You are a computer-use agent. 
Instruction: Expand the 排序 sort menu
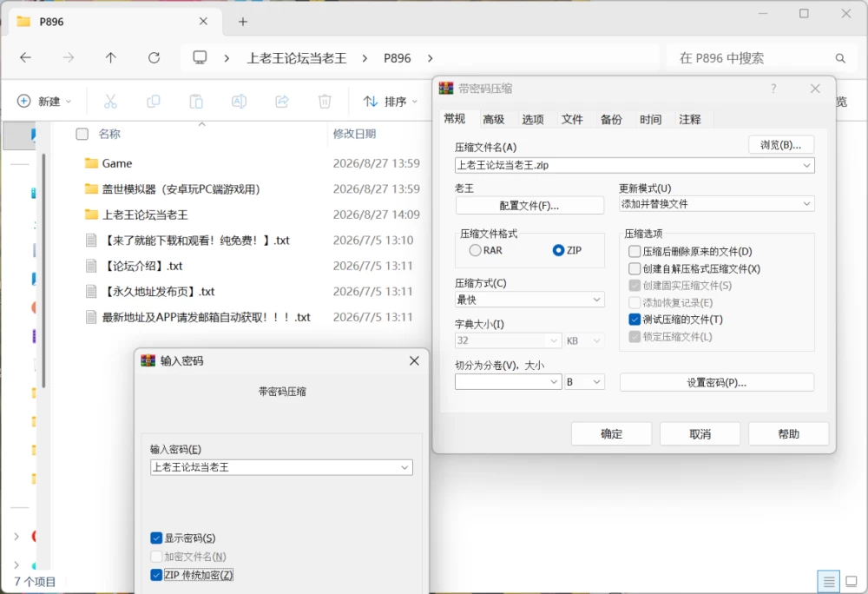tap(390, 102)
